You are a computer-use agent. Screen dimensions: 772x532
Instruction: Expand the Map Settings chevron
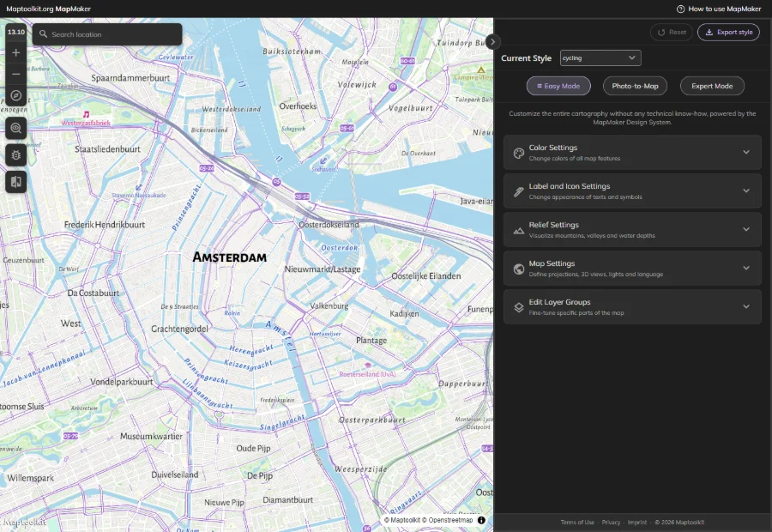click(x=746, y=268)
